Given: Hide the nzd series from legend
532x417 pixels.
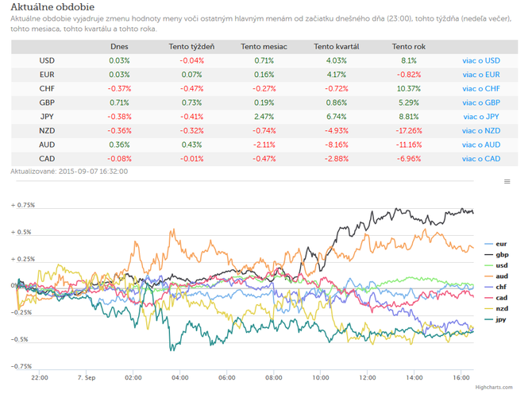Looking at the screenshot, I should (x=496, y=308).
